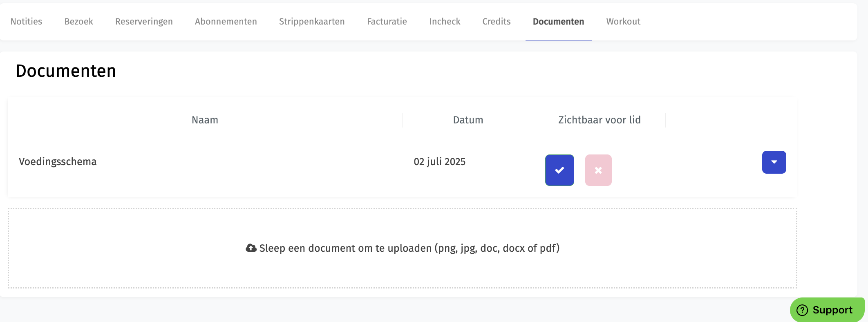868x322 pixels.
Task: Switch to the Bezoek tab
Action: [78, 22]
